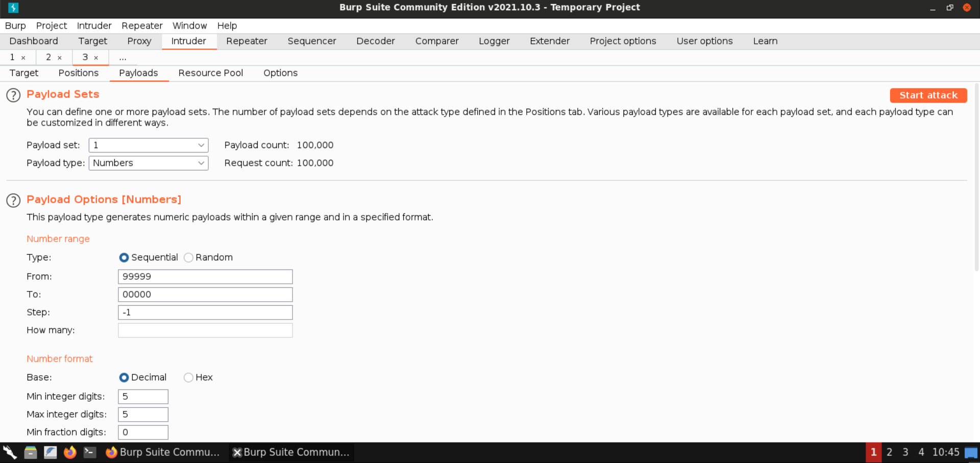
Task: Launch Firefox from the taskbar launcher
Action: click(70, 452)
